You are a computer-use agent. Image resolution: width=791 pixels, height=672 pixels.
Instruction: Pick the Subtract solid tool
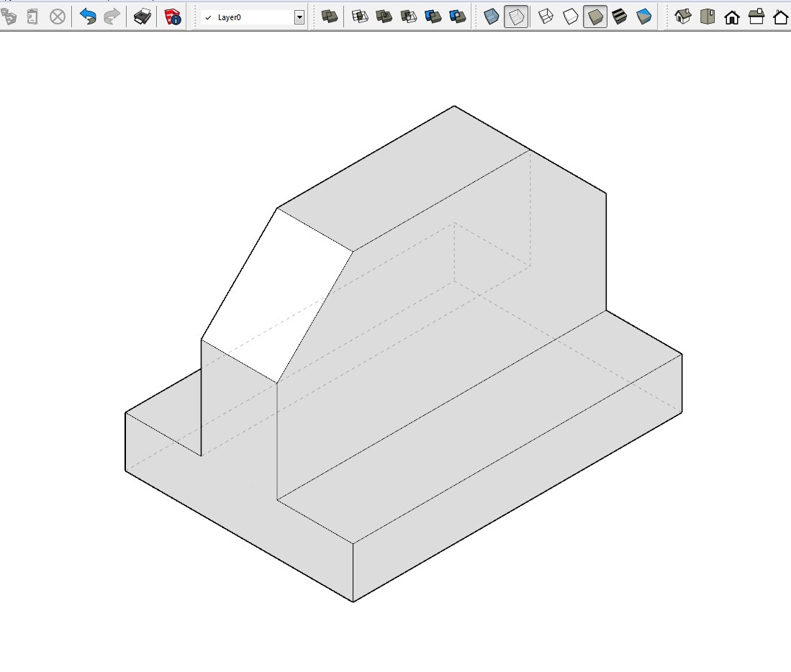point(409,17)
